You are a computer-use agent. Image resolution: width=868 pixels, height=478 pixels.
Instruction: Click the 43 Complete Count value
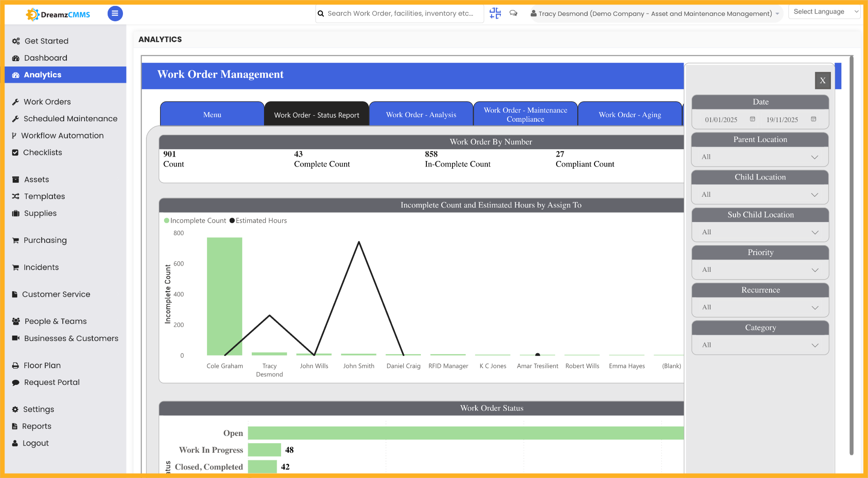[298, 154]
